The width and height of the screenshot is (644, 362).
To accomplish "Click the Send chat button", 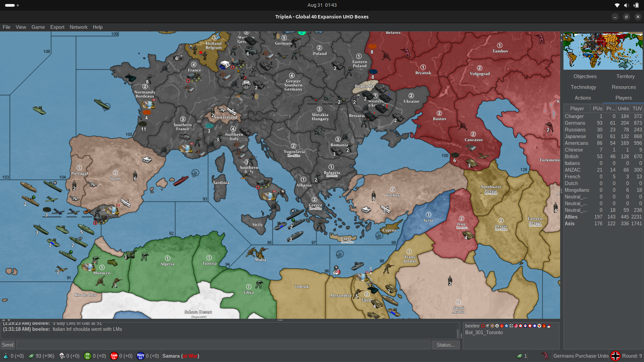I will 8,345.
